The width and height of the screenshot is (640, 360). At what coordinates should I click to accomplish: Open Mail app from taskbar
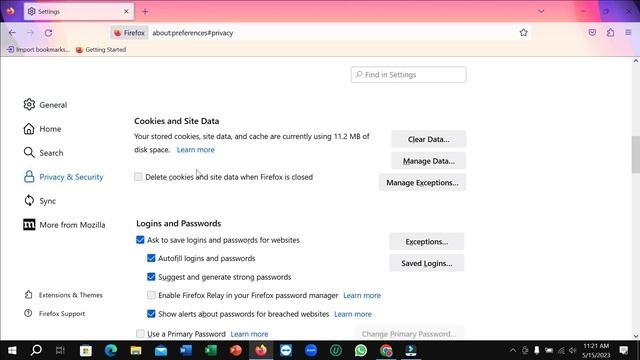[161, 350]
